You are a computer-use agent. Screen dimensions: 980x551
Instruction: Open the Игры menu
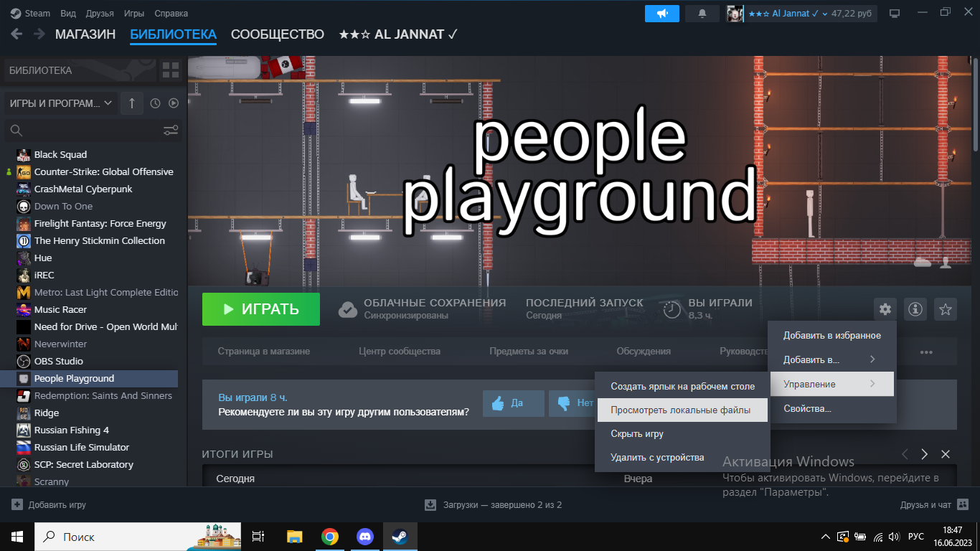coord(134,14)
